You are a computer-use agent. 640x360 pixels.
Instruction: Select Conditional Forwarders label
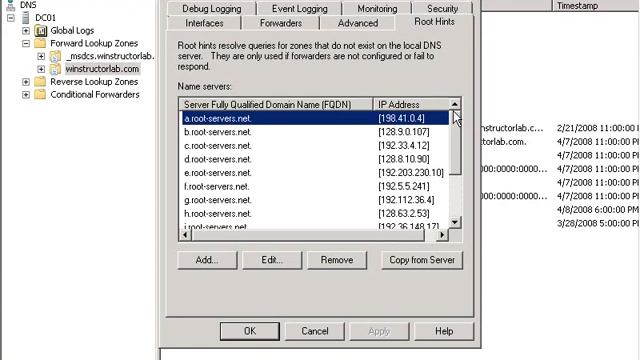95,94
